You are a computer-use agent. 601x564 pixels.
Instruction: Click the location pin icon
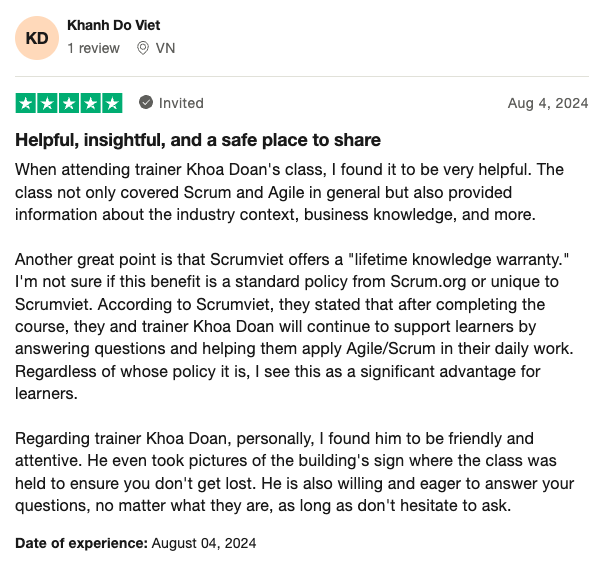143,48
